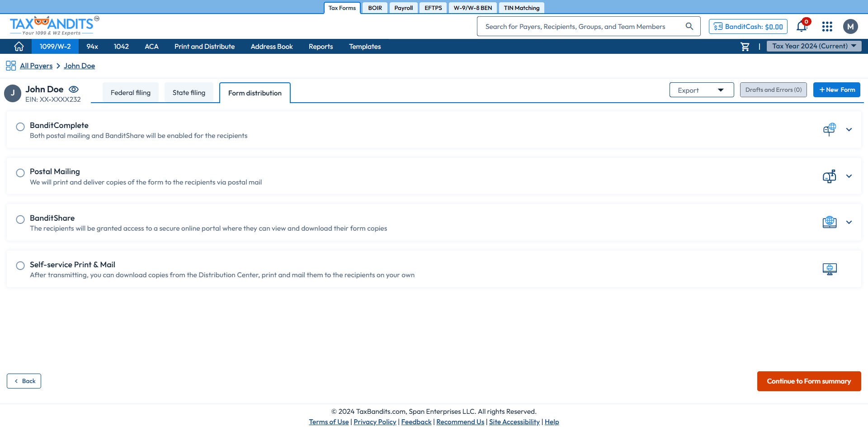
Task: Focus the payers and recipients search field
Action: point(589,26)
